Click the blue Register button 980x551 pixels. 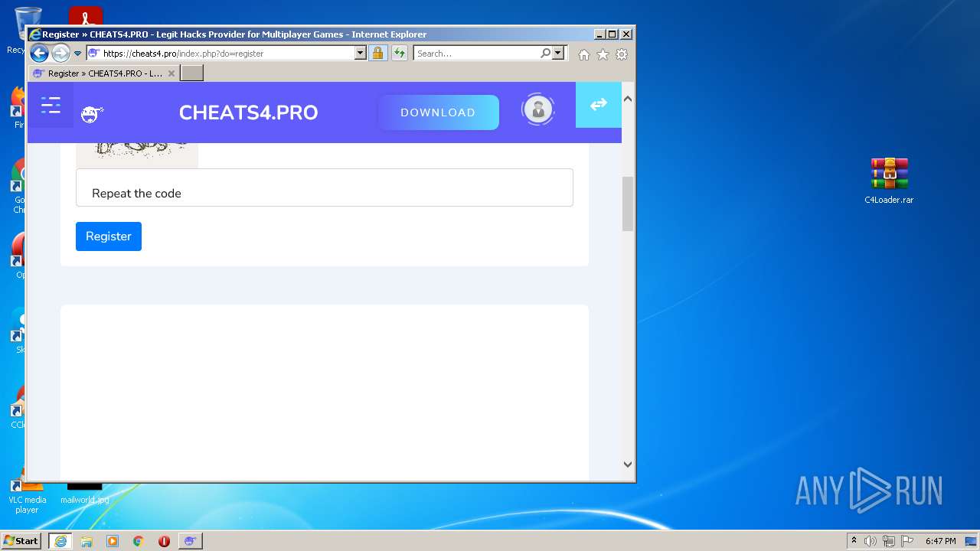[109, 236]
